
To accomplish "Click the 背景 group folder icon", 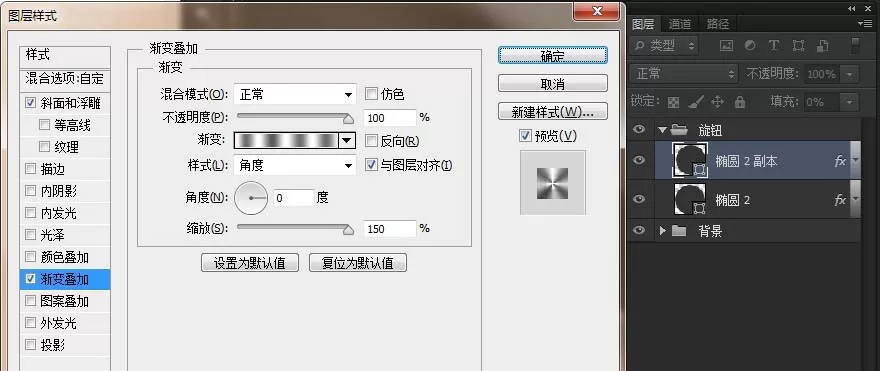I will coord(679,231).
